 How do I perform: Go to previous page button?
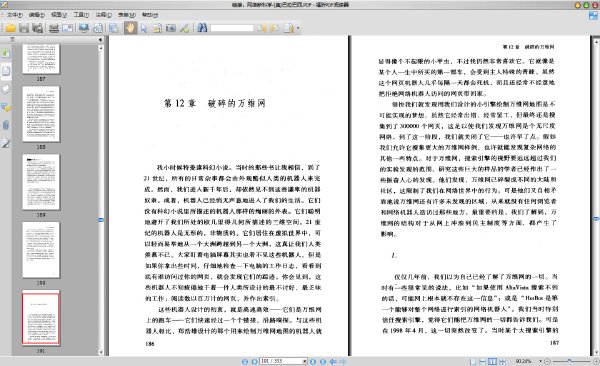pyautogui.click(x=254, y=361)
